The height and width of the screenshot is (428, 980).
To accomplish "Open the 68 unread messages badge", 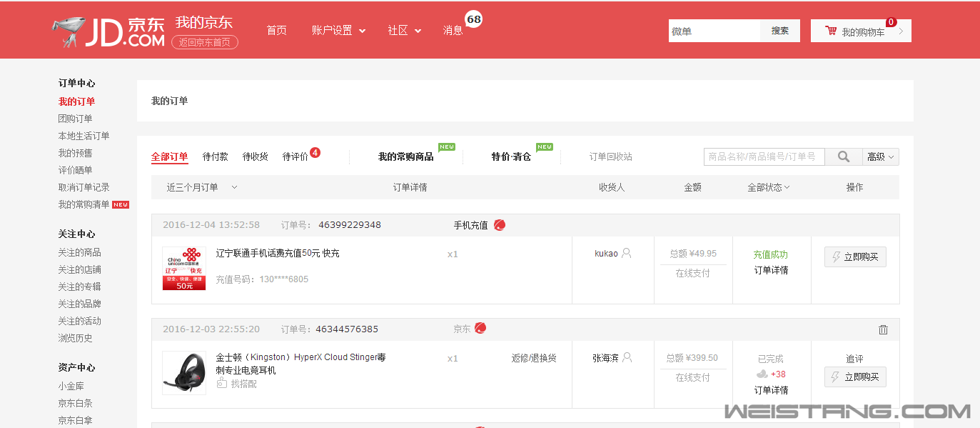I will coord(474,19).
